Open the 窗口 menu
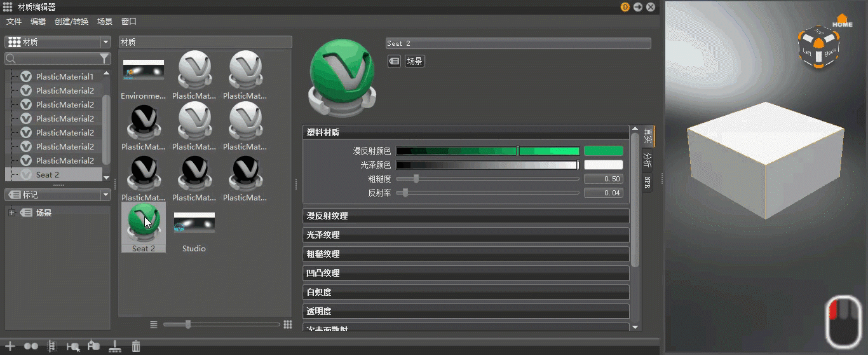Screen dimensions: 868x355 (129, 22)
